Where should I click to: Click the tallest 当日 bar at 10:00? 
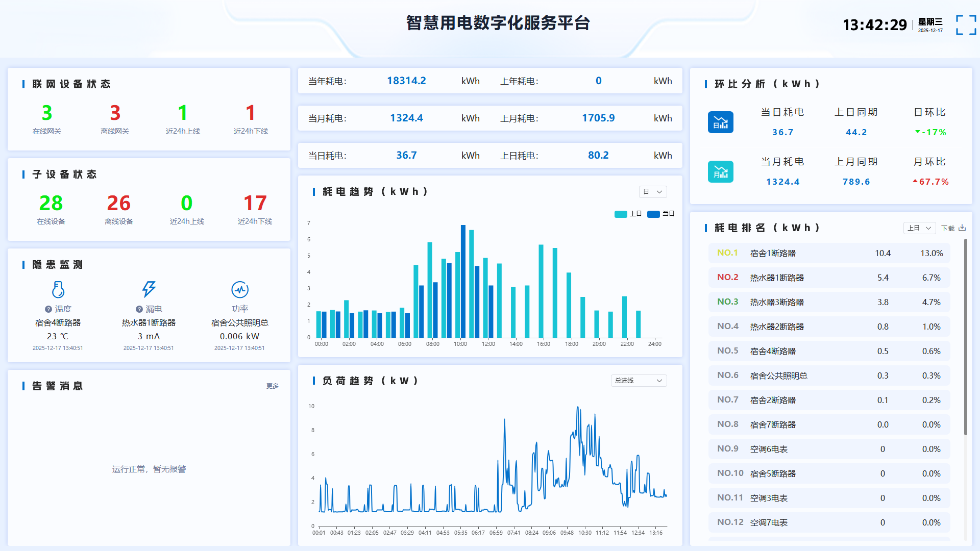click(x=463, y=281)
